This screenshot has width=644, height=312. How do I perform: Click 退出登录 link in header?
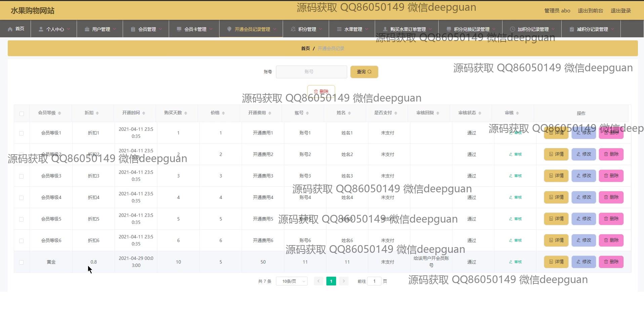pos(620,11)
